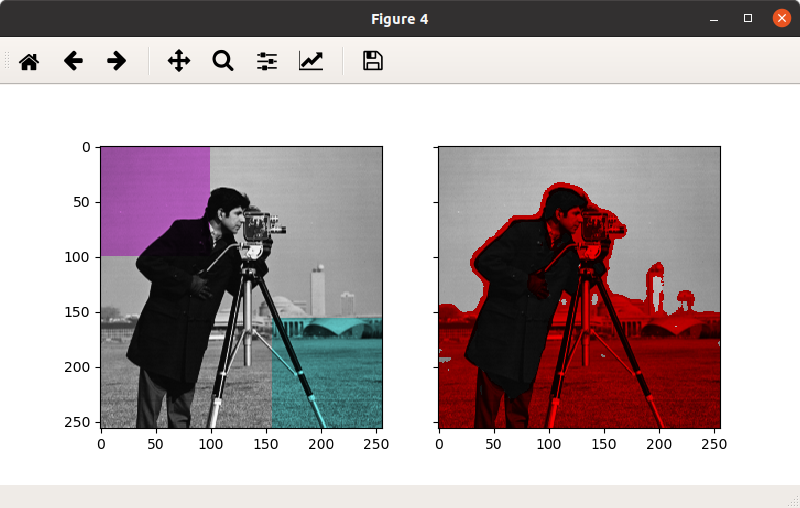Click x-axis tick label '250' on the right plot
Viewport: 800px width, 508px height.
[x=714, y=444]
